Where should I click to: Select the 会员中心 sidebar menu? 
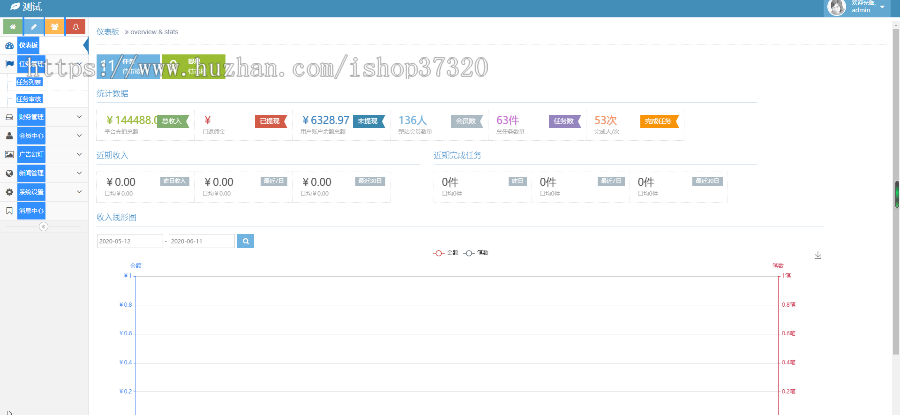44,136
